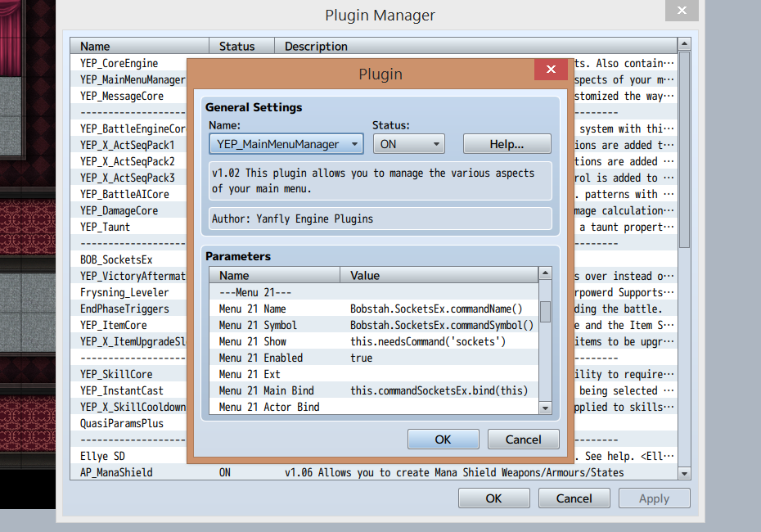Click Parameters table scroll down arrow
Image resolution: width=761 pixels, height=532 pixels.
point(545,408)
